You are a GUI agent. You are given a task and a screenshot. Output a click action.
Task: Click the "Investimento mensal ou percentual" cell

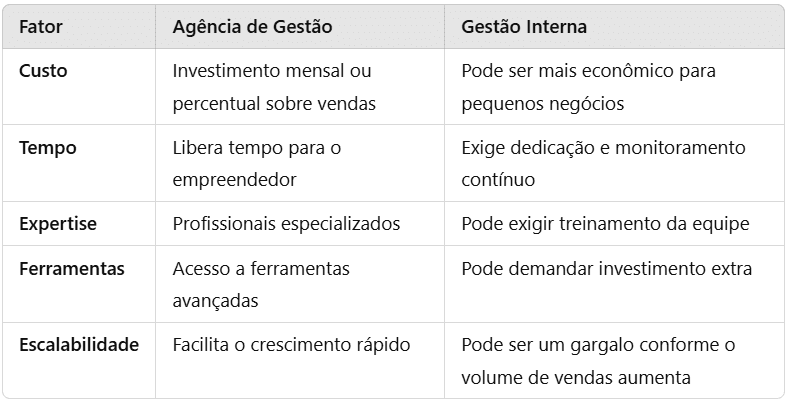[274, 87]
